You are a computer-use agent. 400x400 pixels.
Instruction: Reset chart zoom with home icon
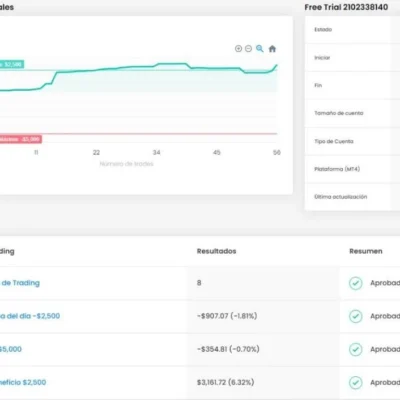click(272, 49)
